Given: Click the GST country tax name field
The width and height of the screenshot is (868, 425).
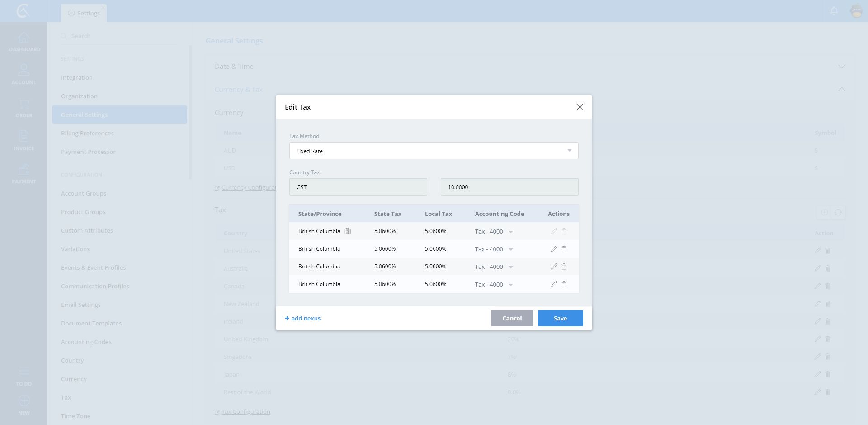Looking at the screenshot, I should (x=358, y=187).
